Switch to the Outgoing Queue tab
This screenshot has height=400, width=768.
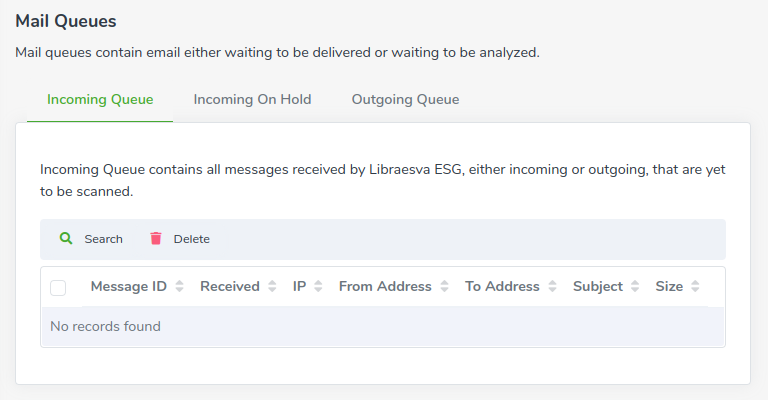pyautogui.click(x=406, y=99)
